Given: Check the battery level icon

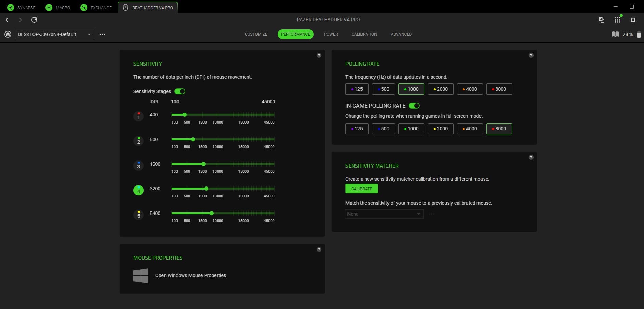Looking at the screenshot, I should click(639, 34).
